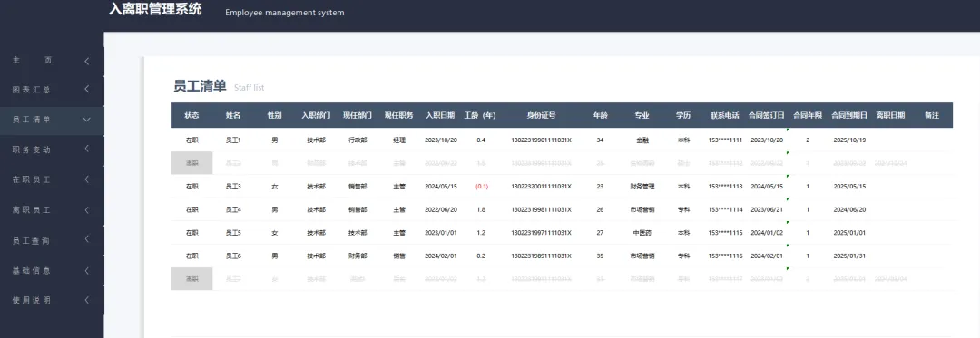Click the chevron next to 主页

(87, 61)
